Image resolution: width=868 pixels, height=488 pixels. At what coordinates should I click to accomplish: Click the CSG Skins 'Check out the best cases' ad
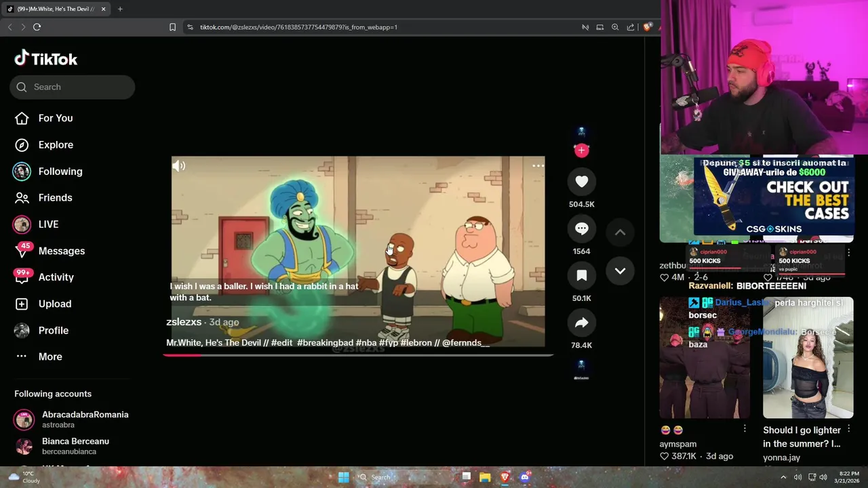click(774, 196)
